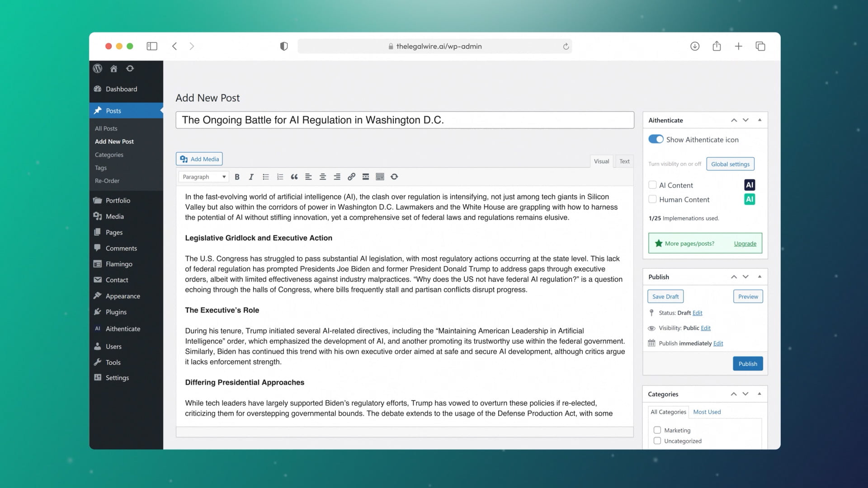Screen dimensions: 868x488
Task: Collapse the Categories panel
Action: (x=759, y=394)
